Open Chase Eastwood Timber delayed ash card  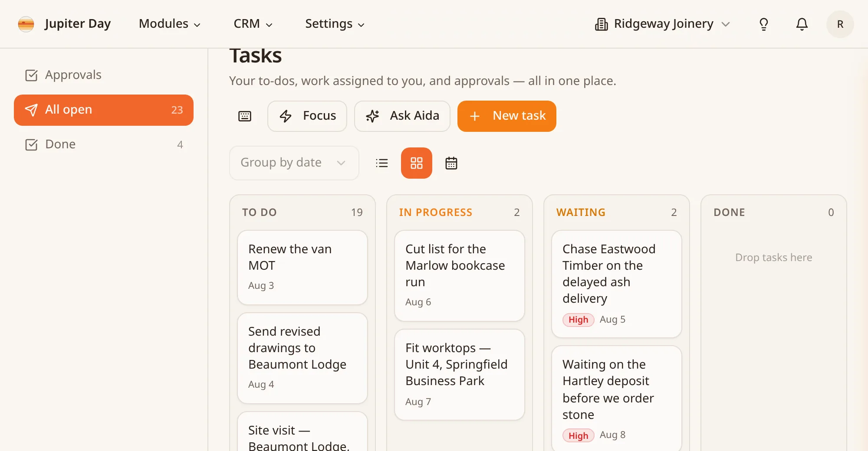point(617,284)
